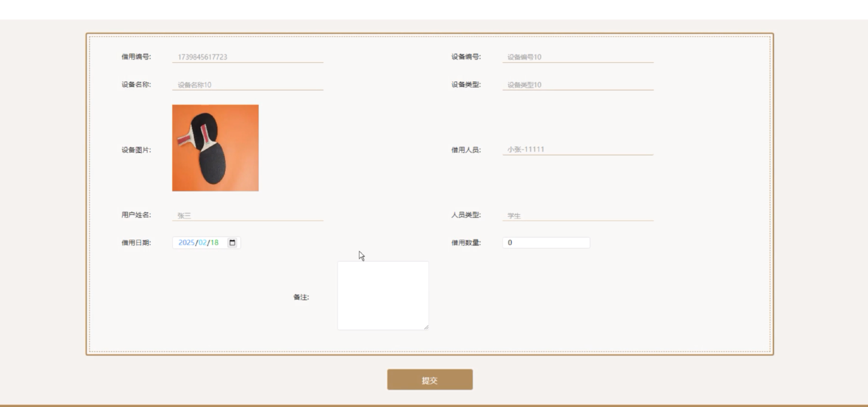868x407 pixels.
Task: Focus the 借用数量 number input
Action: [546, 242]
